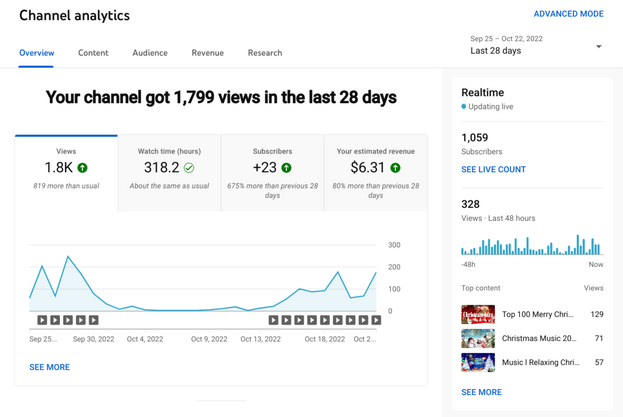
Task: Click the ADVANCED MODE button
Action: [x=568, y=14]
